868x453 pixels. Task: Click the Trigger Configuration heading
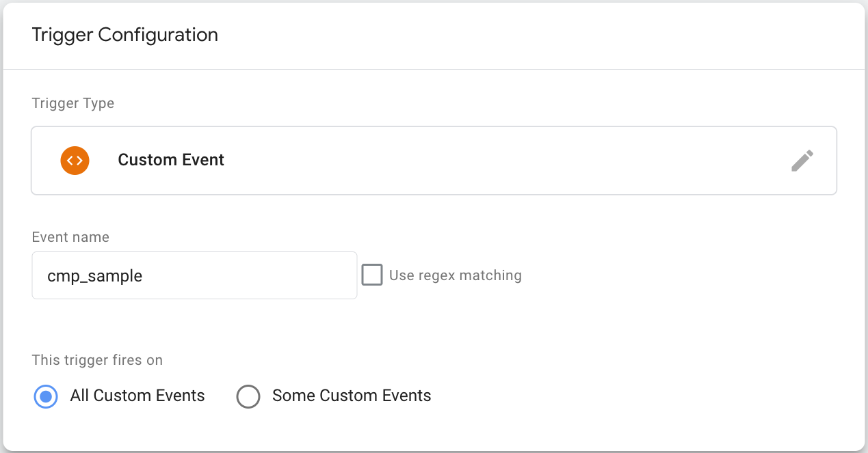click(125, 35)
